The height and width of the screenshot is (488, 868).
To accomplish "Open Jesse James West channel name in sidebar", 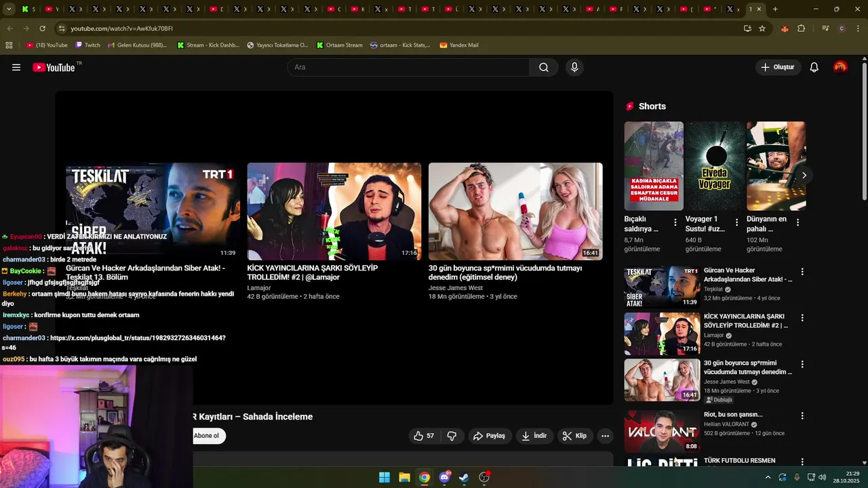I will [726, 382].
